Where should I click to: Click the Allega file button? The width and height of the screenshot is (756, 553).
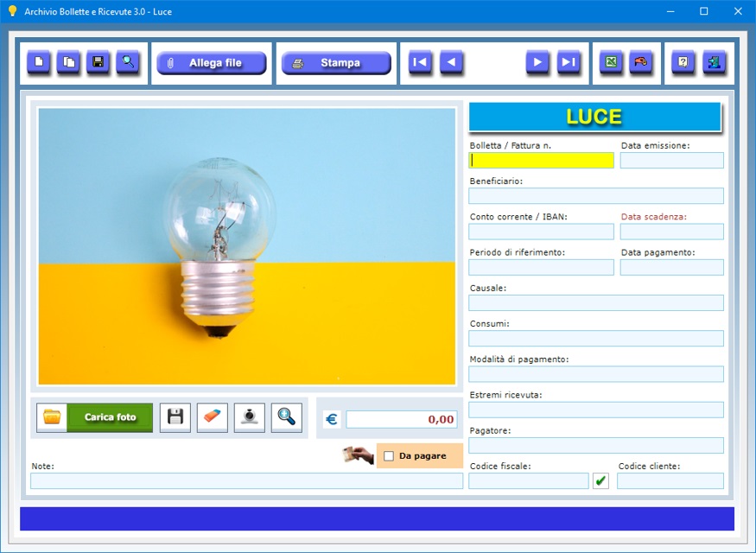212,63
